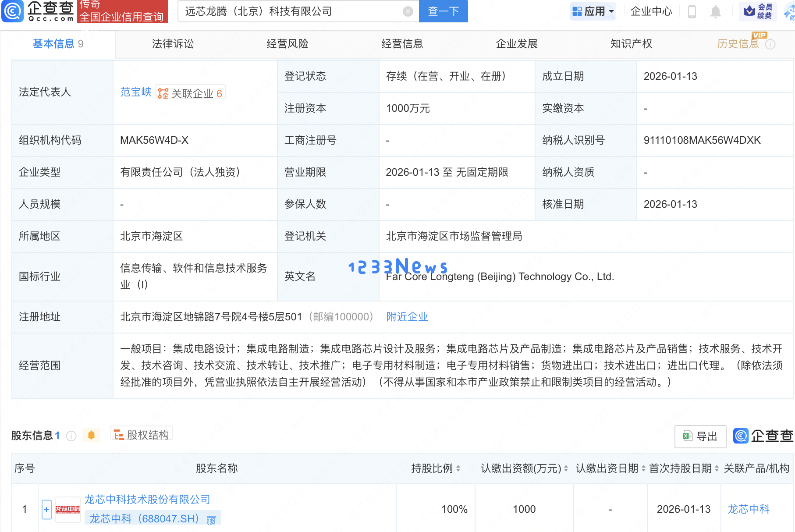This screenshot has width=795, height=532.
Task: Click the info icon beside 历史信息 tab
Action: click(770, 44)
